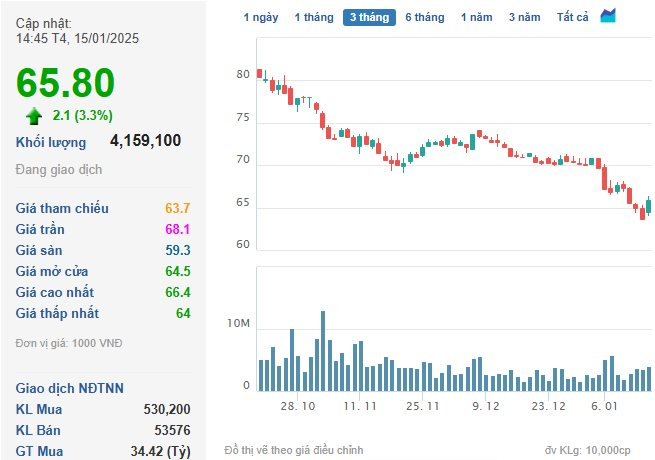Click the 23. 12 date axis label
Image resolution: width=655 pixels, height=460 pixels.
[x=548, y=406]
